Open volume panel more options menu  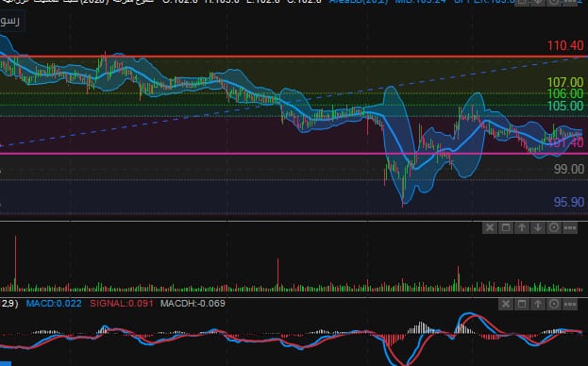click(x=570, y=227)
